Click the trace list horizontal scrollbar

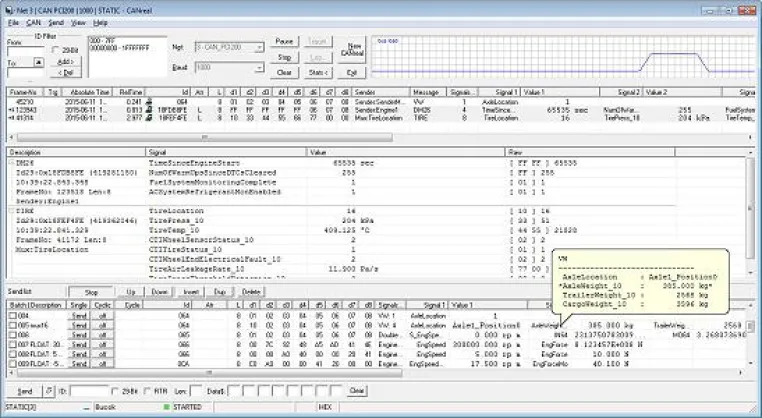(x=204, y=138)
